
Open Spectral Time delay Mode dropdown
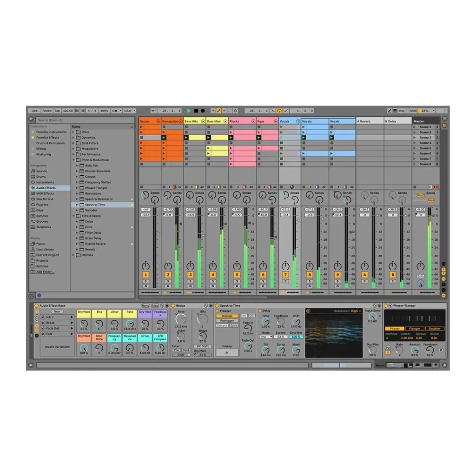pos(265,337)
